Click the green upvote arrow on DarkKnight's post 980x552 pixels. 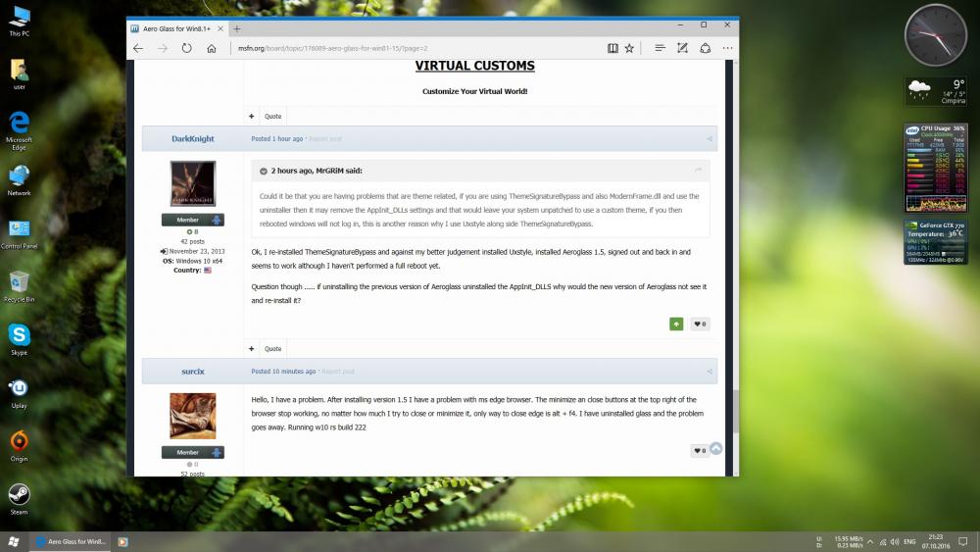pyautogui.click(x=676, y=324)
